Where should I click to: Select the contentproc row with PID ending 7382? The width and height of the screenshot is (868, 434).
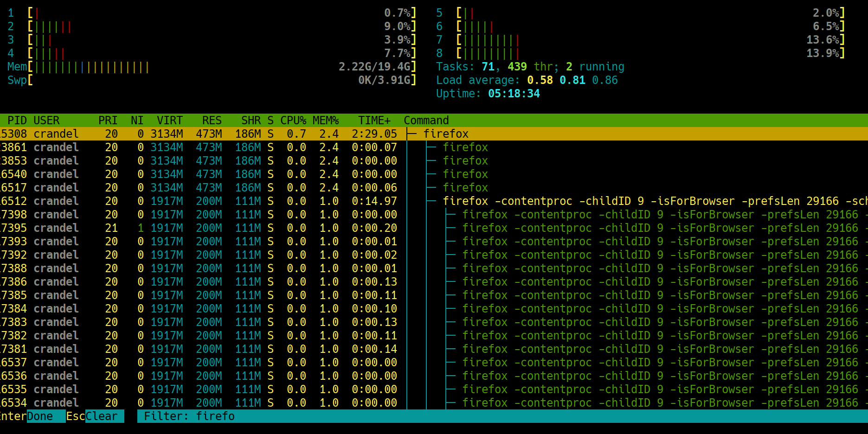[434, 336]
